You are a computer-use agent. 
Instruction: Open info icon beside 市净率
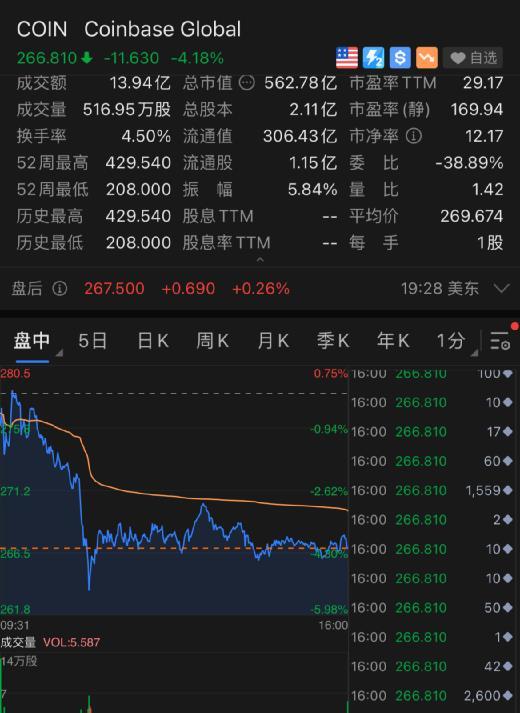click(x=413, y=136)
